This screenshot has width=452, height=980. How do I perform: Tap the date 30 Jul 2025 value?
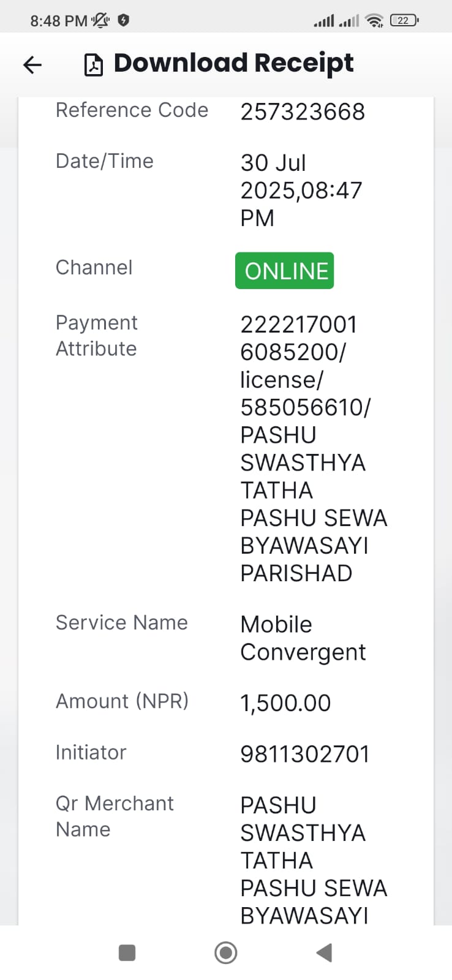tap(301, 190)
